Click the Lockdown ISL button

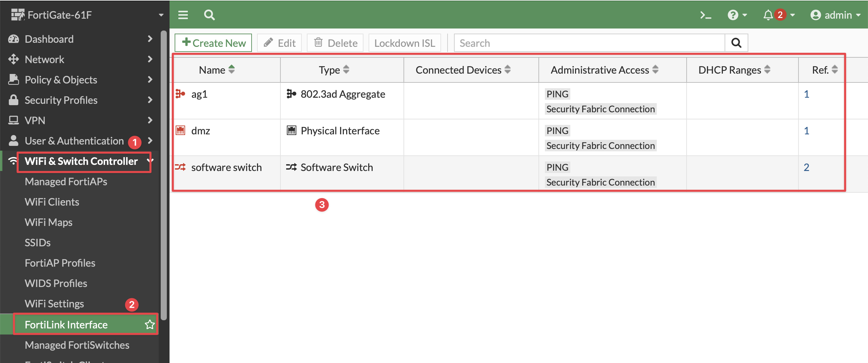[405, 43]
